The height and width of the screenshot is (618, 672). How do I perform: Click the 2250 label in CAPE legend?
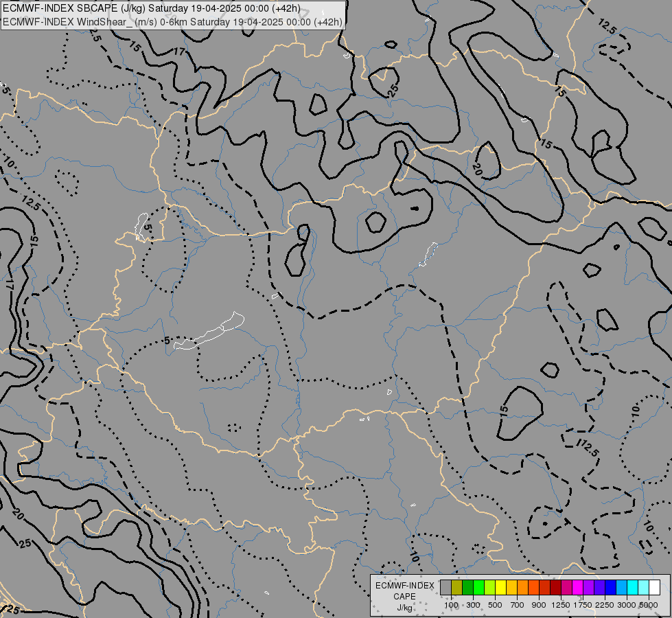click(x=605, y=605)
